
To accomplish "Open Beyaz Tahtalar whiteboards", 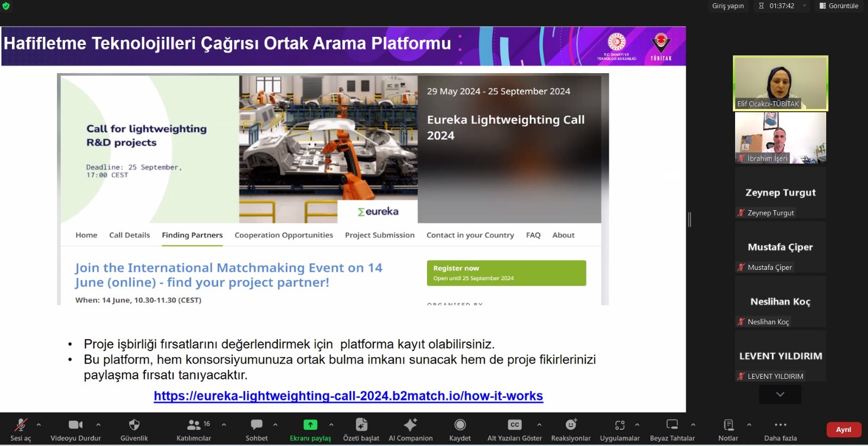I will click(672, 430).
